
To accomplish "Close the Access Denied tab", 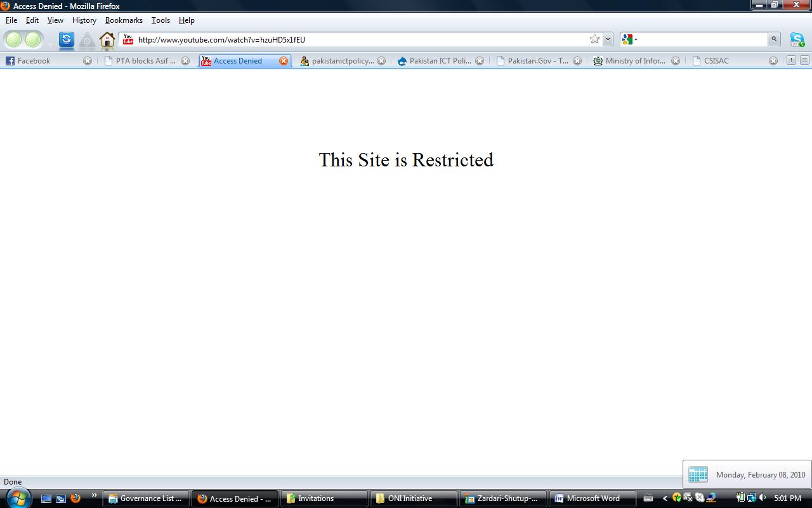I will pos(284,61).
